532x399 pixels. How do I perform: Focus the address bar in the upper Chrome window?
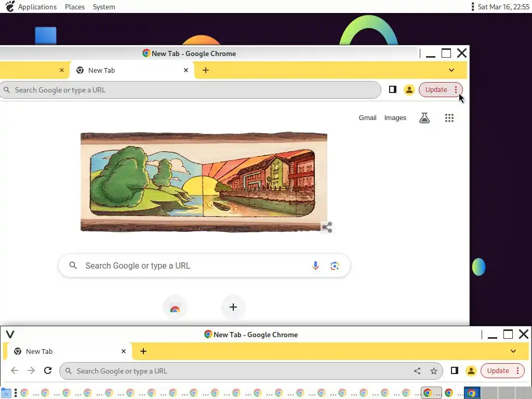(x=190, y=90)
